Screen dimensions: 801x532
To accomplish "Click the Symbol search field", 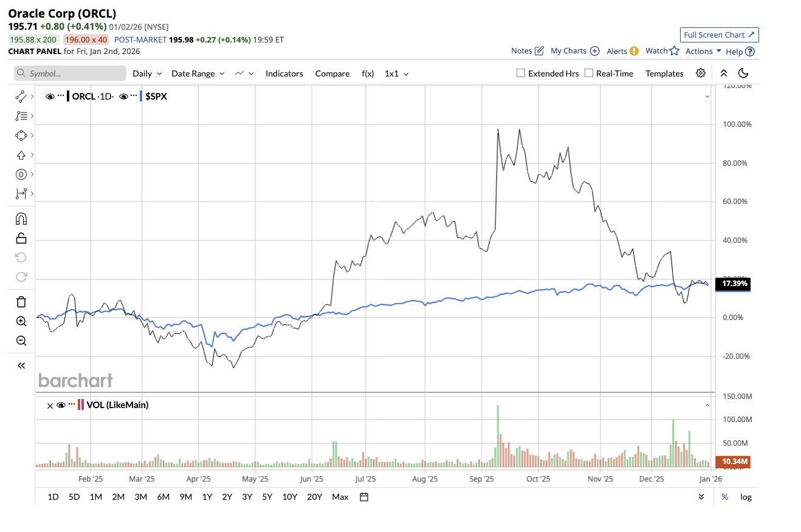I will [x=70, y=73].
